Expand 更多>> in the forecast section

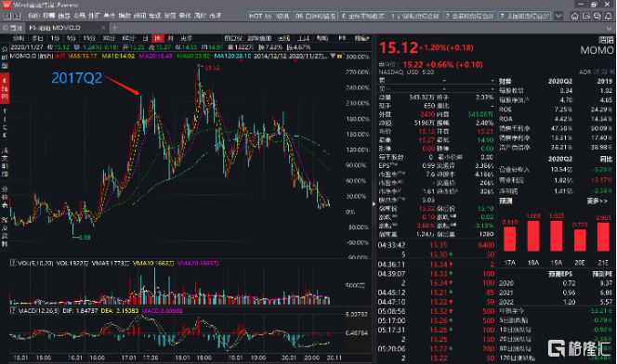click(x=597, y=201)
